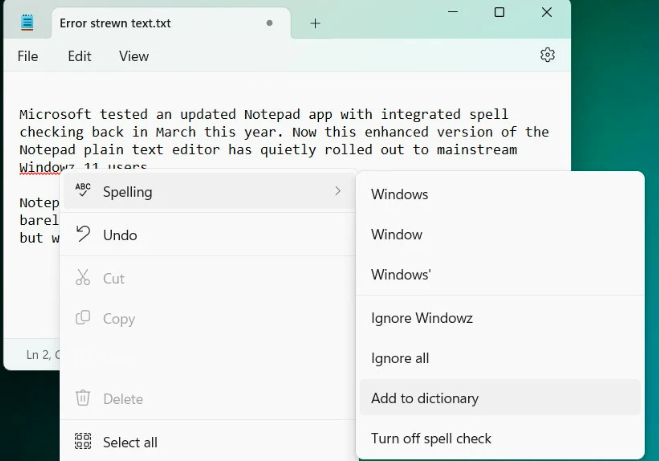The height and width of the screenshot is (461, 659).
Task: Click the scissors Cut icon
Action: click(83, 277)
